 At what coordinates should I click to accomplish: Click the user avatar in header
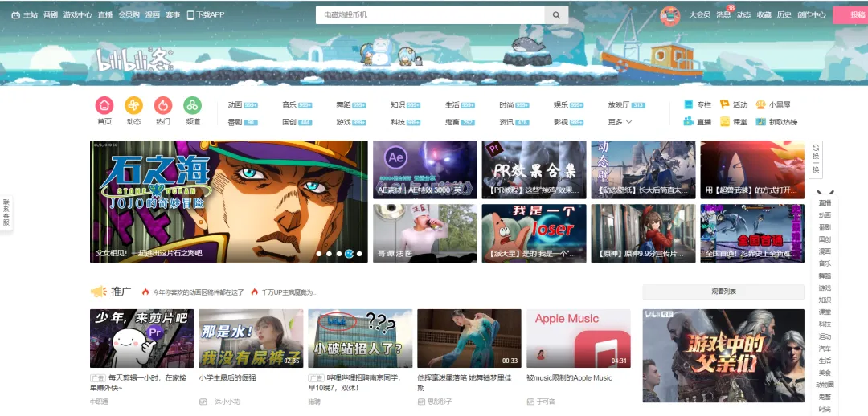point(669,15)
